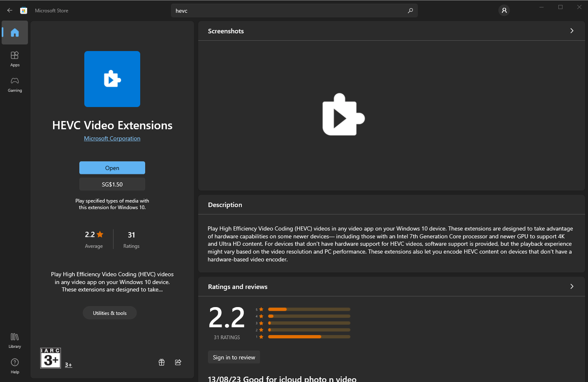
Task: Click the Screenshots section heading
Action: (x=226, y=31)
